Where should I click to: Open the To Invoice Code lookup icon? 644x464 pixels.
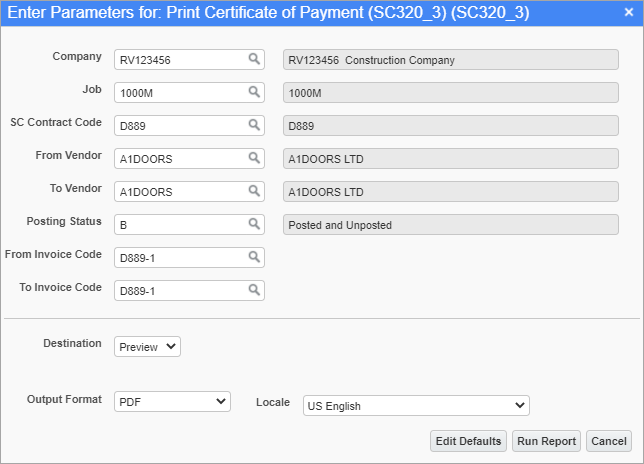[x=254, y=291]
